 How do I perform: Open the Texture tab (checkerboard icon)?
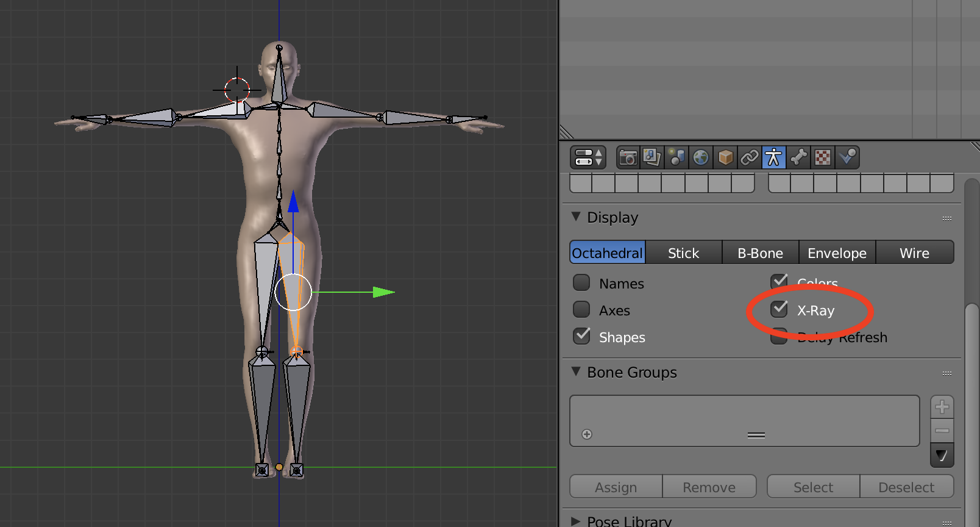click(x=823, y=157)
